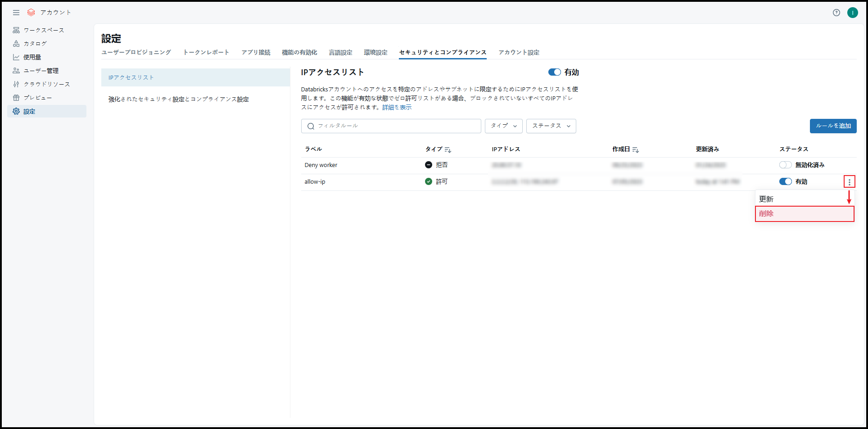Switch to the アカウント設定 tab

point(519,53)
